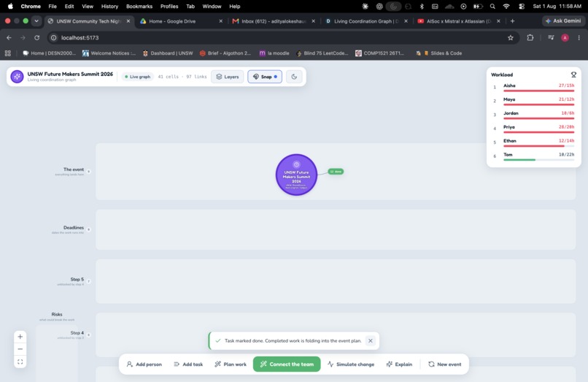
Task: Open Plan work
Action: click(231, 364)
